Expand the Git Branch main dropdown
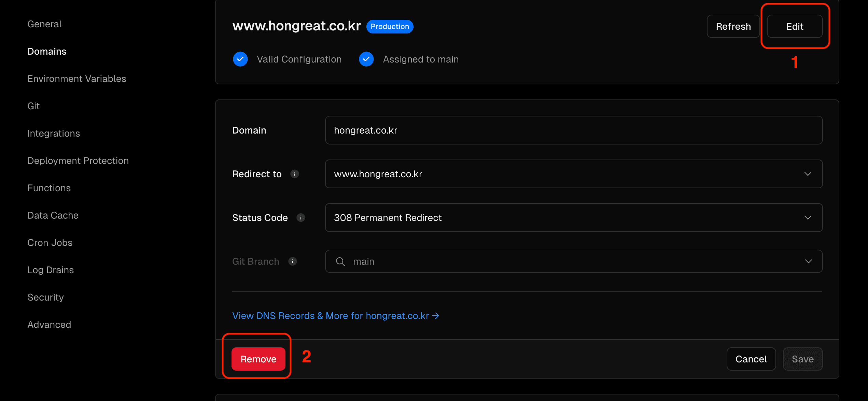 [808, 262]
